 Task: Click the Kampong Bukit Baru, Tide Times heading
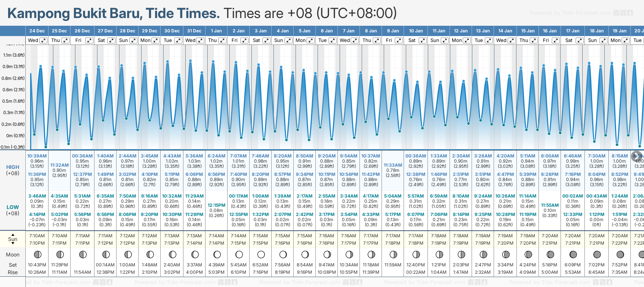114,13
